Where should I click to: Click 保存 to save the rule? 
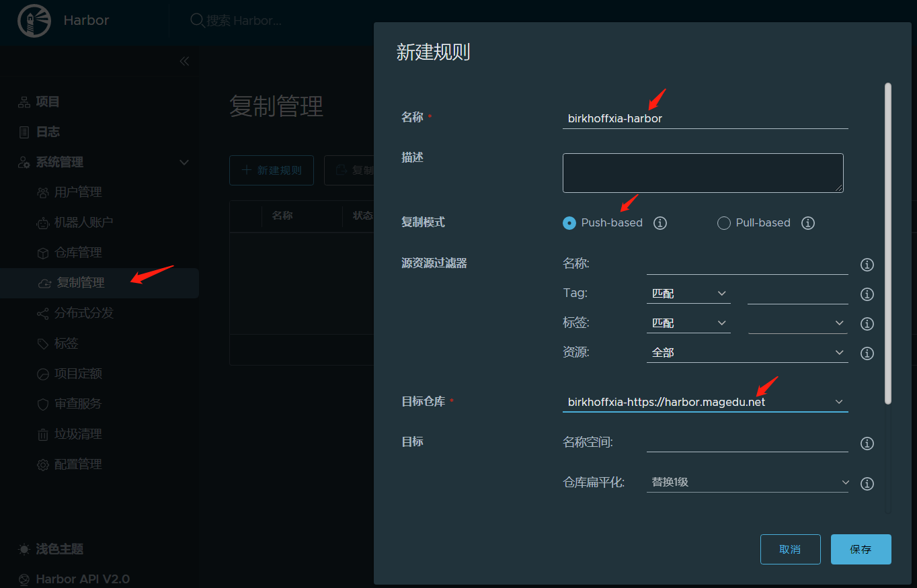pos(861,549)
